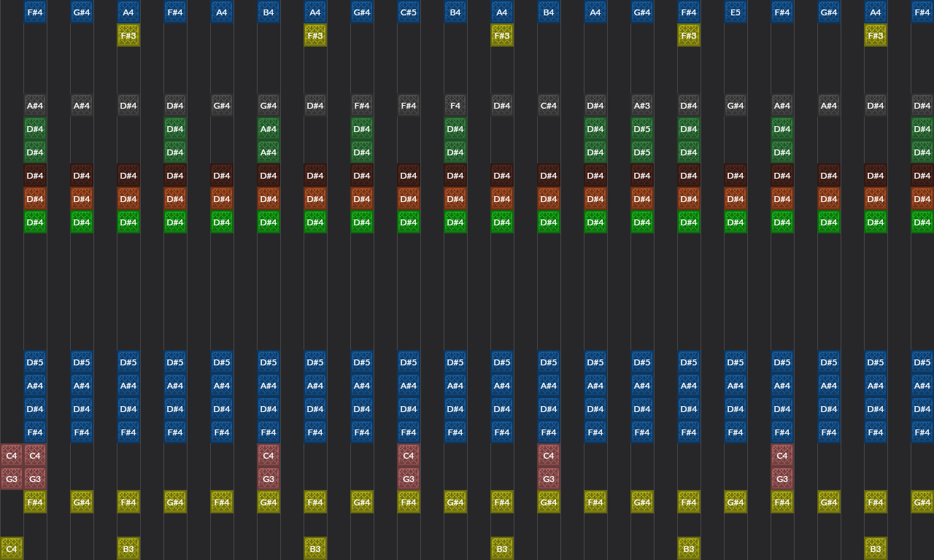Select the leftmost yellow F#3 note
Screen dimensions: 934x560
pos(128,36)
